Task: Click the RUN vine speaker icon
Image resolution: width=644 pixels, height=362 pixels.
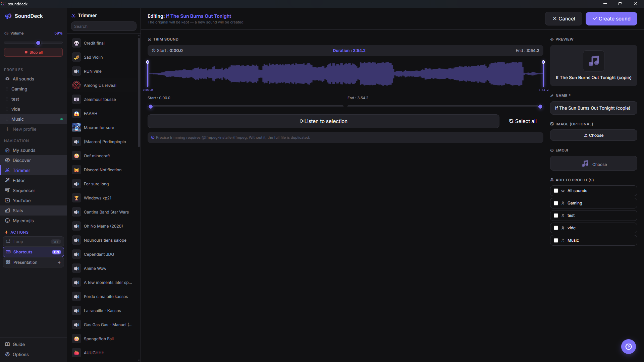Action: pos(76,71)
